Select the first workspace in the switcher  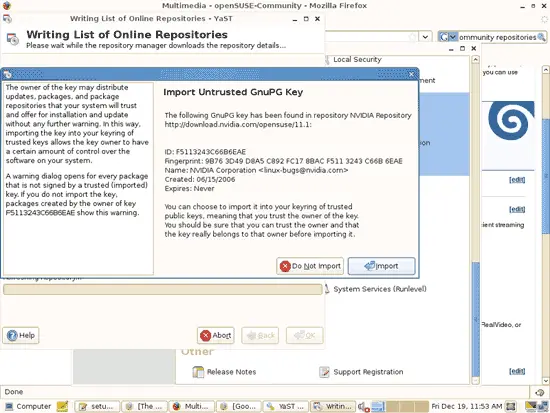[x=393, y=407]
